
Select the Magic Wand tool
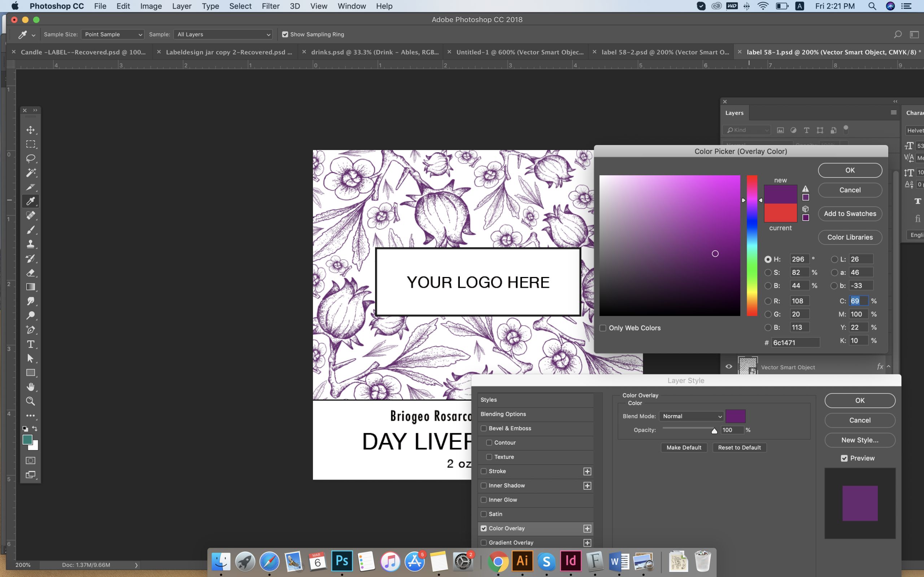tap(31, 172)
